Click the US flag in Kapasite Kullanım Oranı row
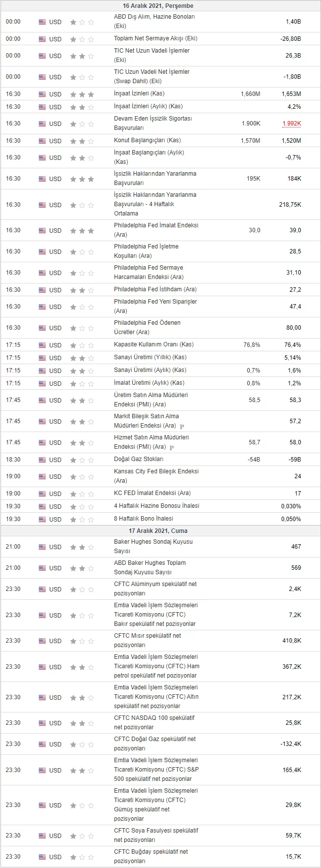Viewport: 321px width, 868px height. tap(42, 345)
